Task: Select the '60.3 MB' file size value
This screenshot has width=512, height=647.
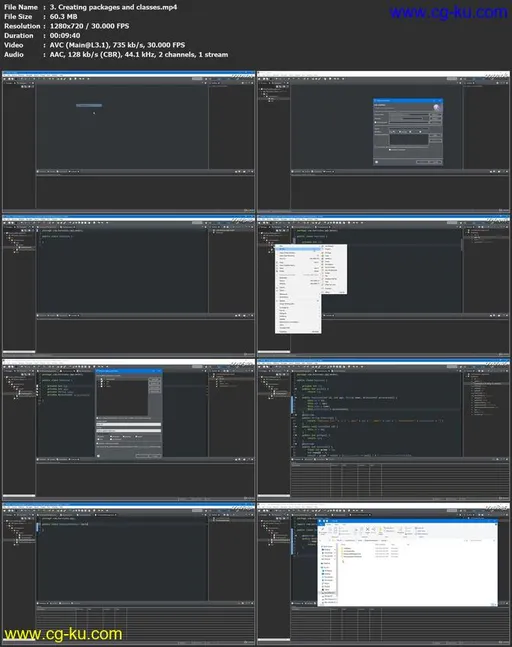Action: [64, 17]
